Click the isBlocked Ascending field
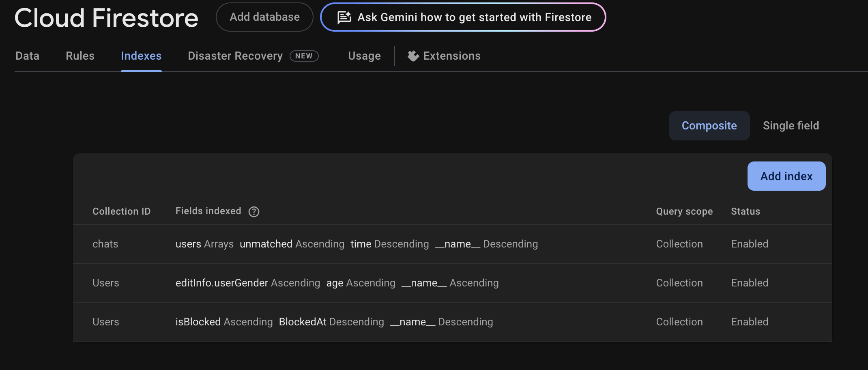868x370 pixels. 224,322
